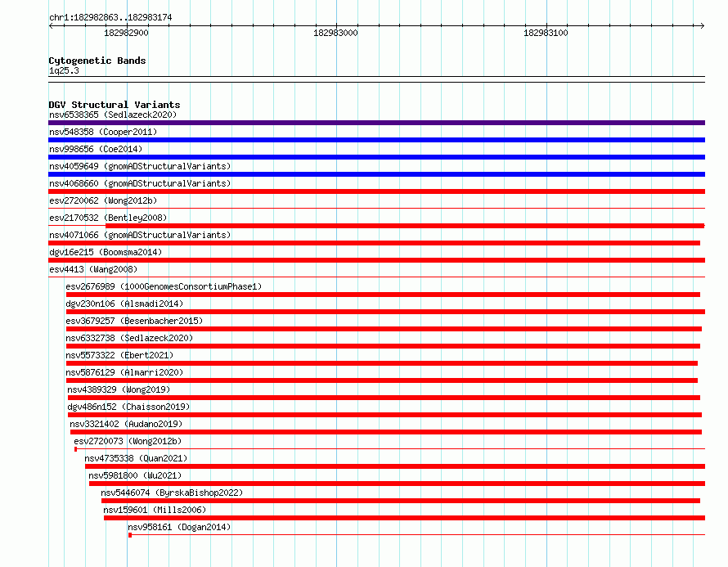Open nsv4735338 (Quan2021) variant label
The image size is (728, 567).
[136, 458]
